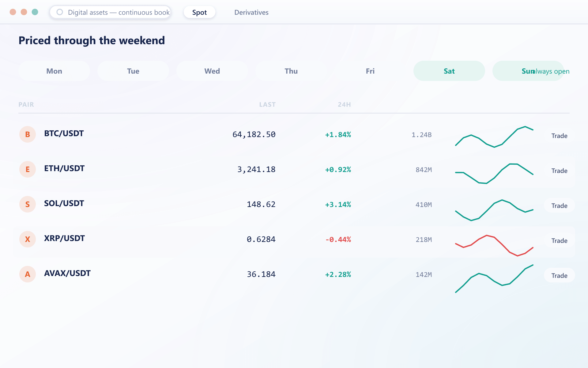The image size is (588, 368).
Task: Click Trade for XRP/USDT
Action: tap(559, 241)
